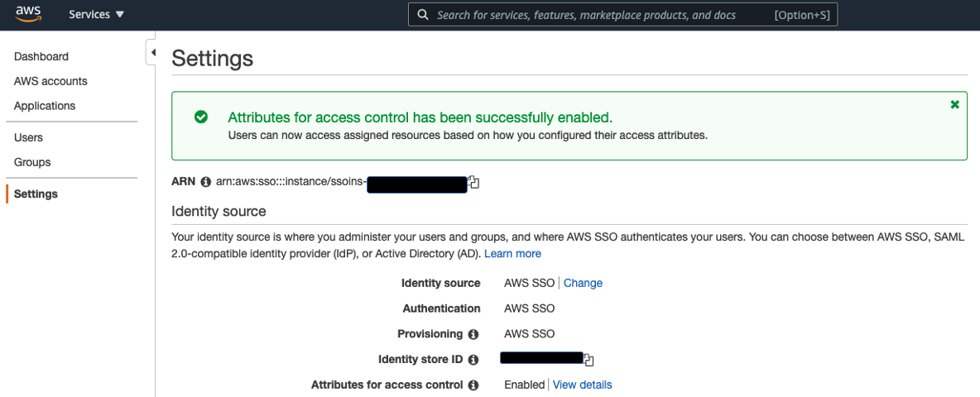The image size is (980, 397).
Task: Open the Services dropdown menu
Action: pos(96,15)
